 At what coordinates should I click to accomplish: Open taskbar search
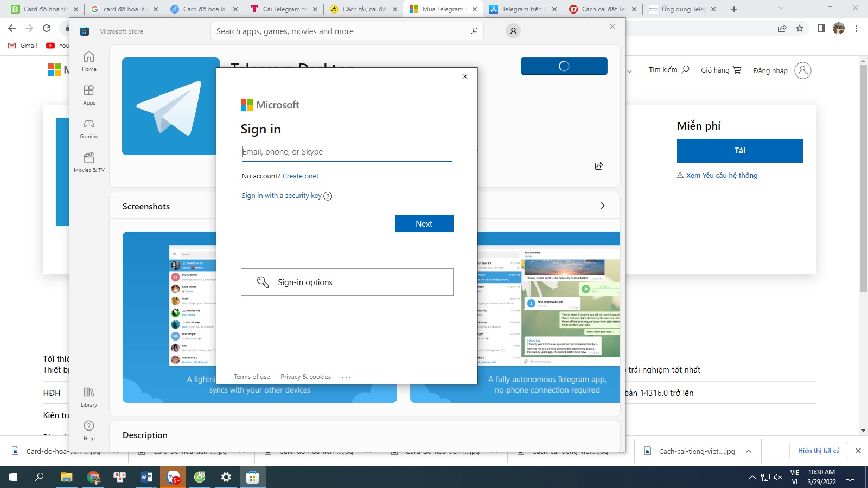39,477
